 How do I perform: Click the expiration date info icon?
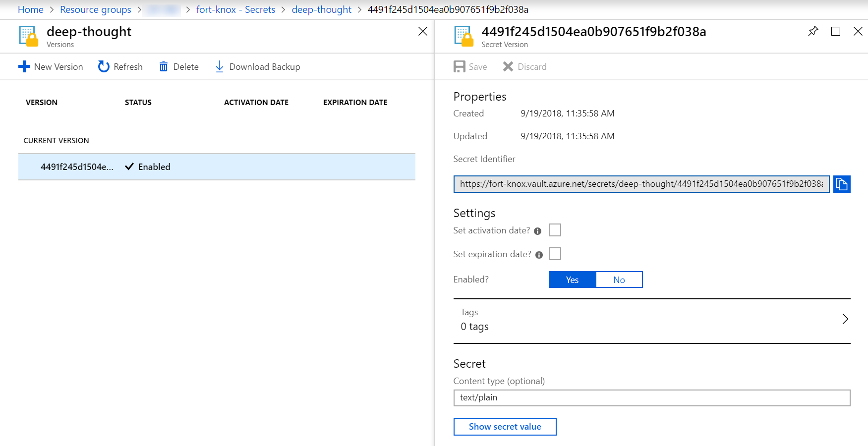539,255
